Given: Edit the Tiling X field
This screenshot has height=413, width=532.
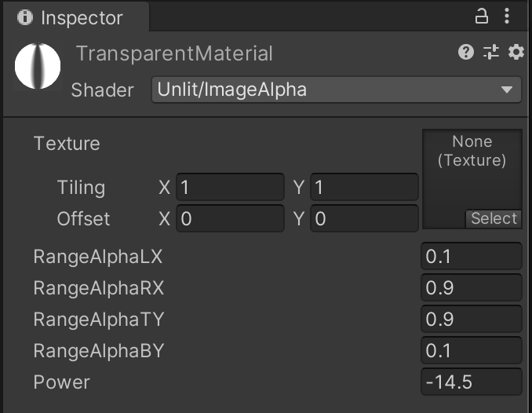Looking at the screenshot, I should (230, 188).
